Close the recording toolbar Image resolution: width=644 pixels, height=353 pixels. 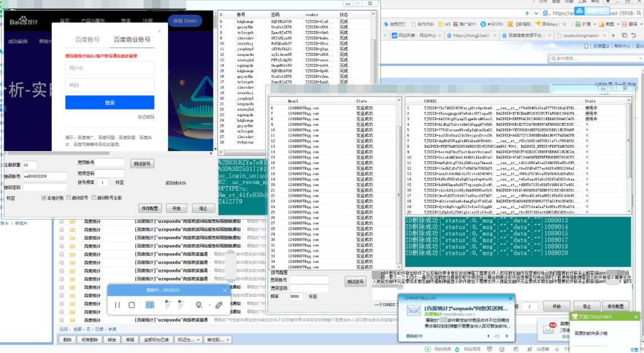click(x=225, y=290)
